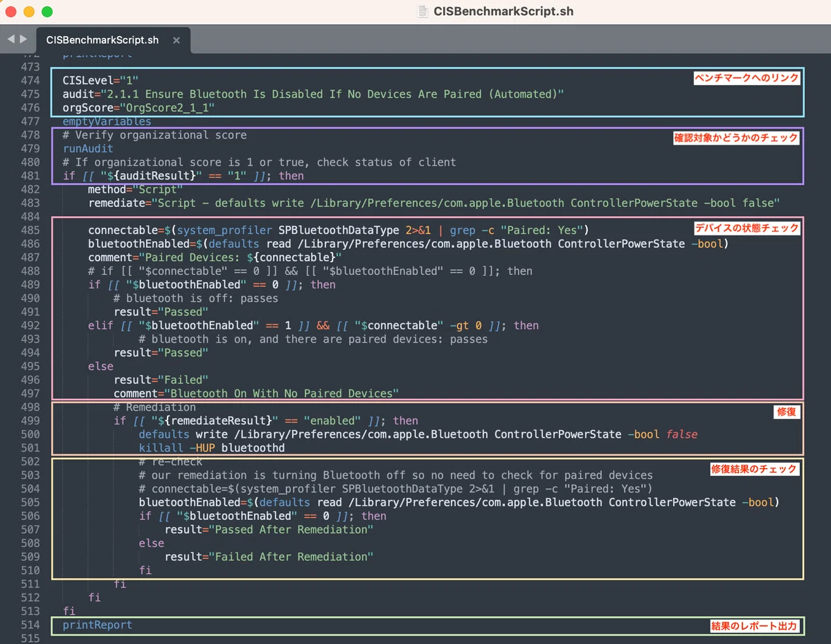
Task: Click result="Passed After Remediation" text
Action: point(269,529)
